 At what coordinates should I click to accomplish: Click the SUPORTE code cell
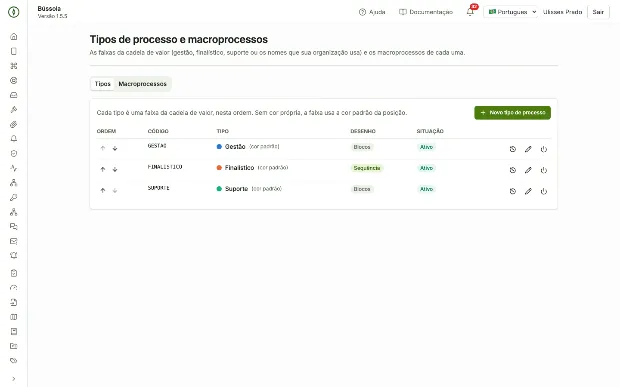coord(159,188)
